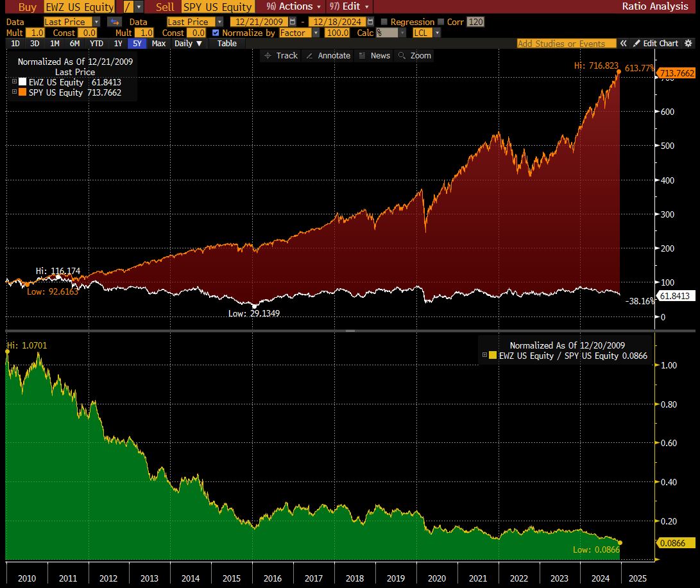This screenshot has height=588, width=700.
Task: Click the 713.7662 SPY price tag
Action: pyautogui.click(x=677, y=73)
